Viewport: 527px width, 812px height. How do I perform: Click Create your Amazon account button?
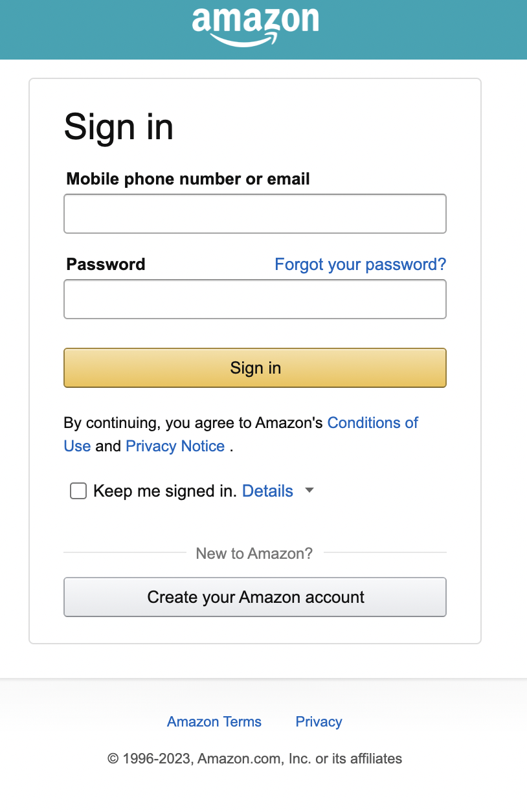[x=254, y=597]
